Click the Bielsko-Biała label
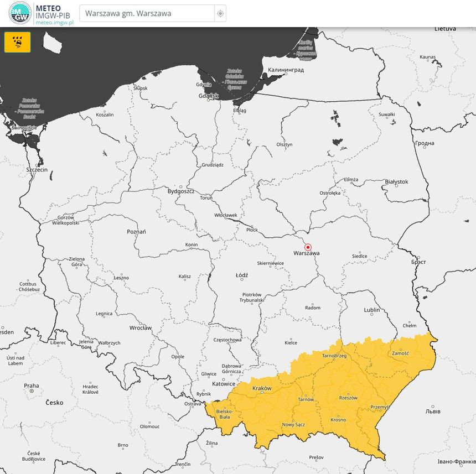Viewport: 476px width, 474px height. [x=225, y=414]
